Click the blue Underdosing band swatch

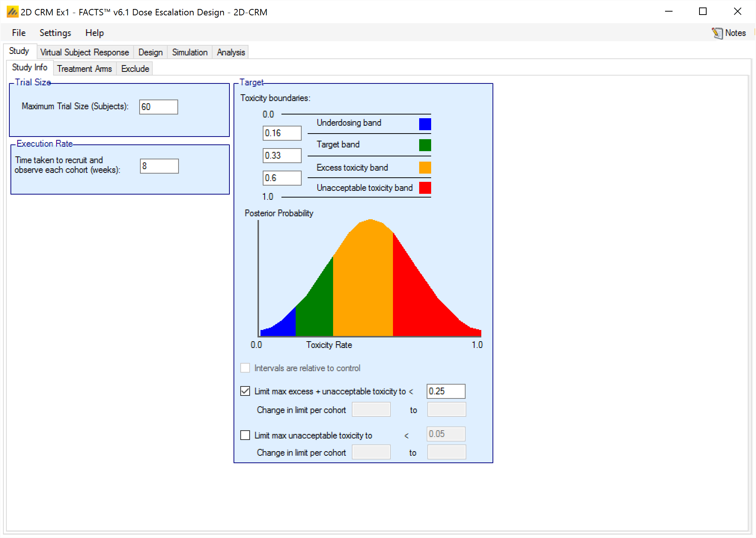pos(425,124)
